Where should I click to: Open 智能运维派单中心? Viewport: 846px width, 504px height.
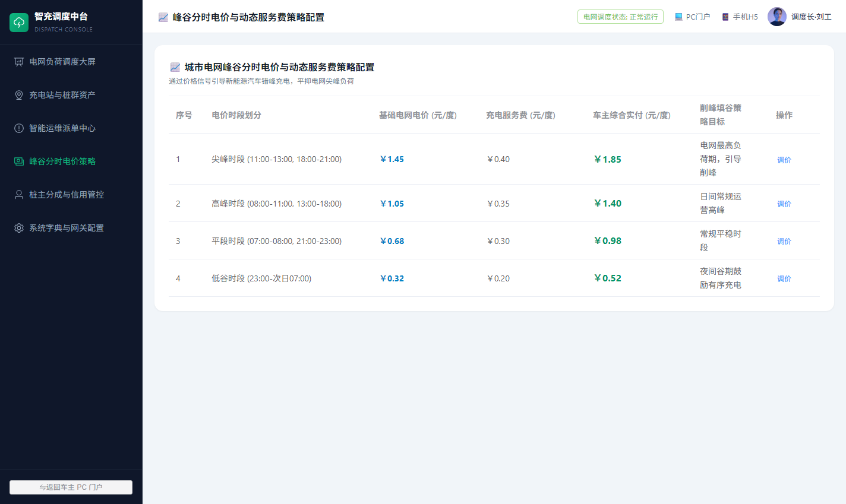71,128
